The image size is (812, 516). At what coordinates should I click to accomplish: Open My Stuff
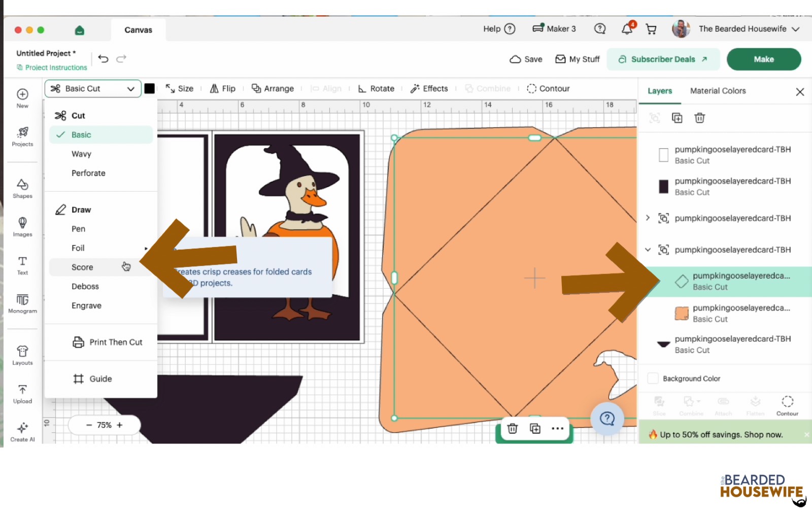coord(578,59)
